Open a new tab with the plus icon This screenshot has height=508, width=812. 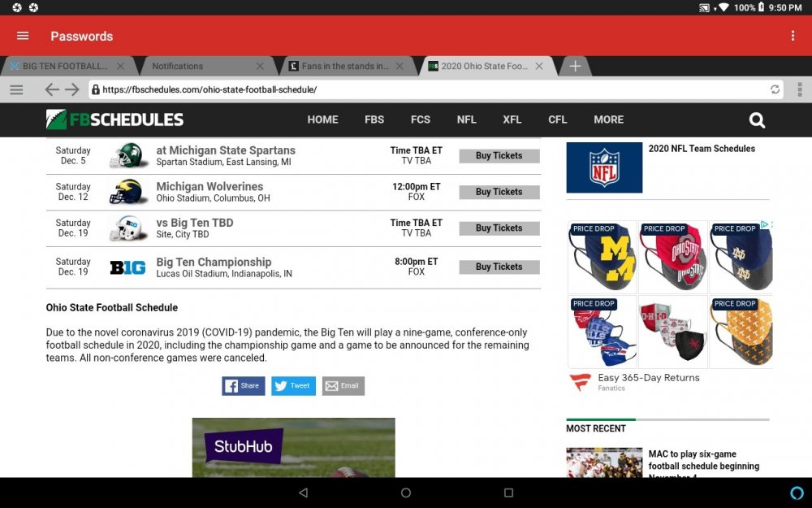point(575,67)
